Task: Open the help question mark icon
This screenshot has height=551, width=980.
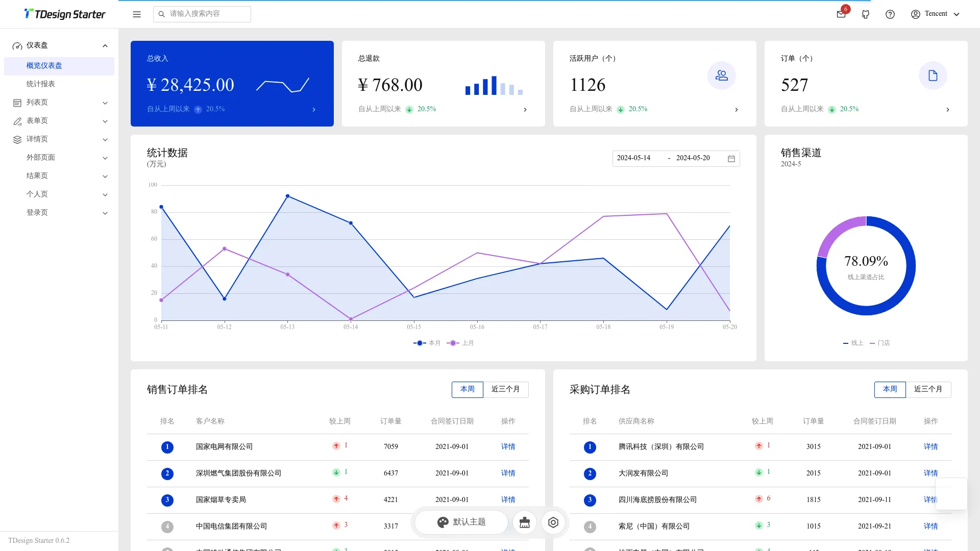Action: tap(890, 14)
